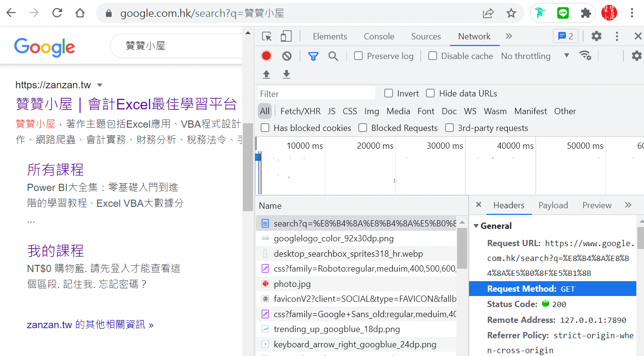This screenshot has height=356, width=644.
Task: Select the Network tab
Action: coord(474,36)
